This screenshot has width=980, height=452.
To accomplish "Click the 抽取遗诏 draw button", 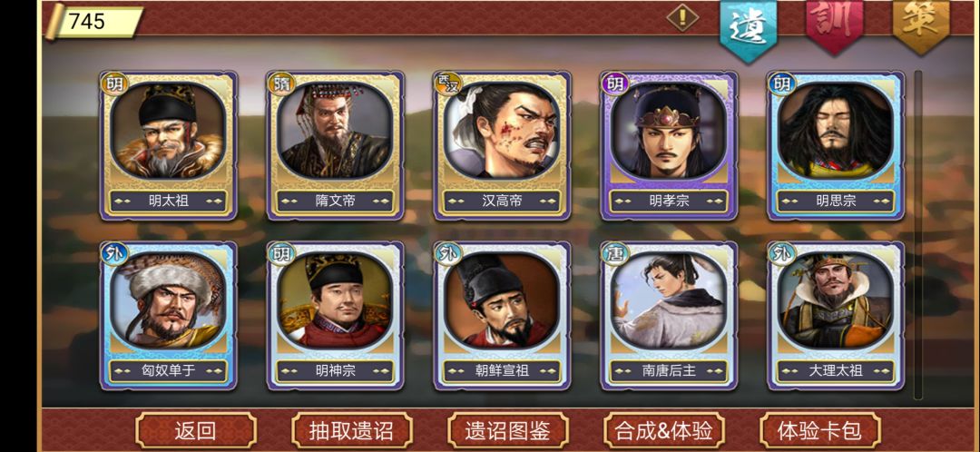I will [x=352, y=431].
